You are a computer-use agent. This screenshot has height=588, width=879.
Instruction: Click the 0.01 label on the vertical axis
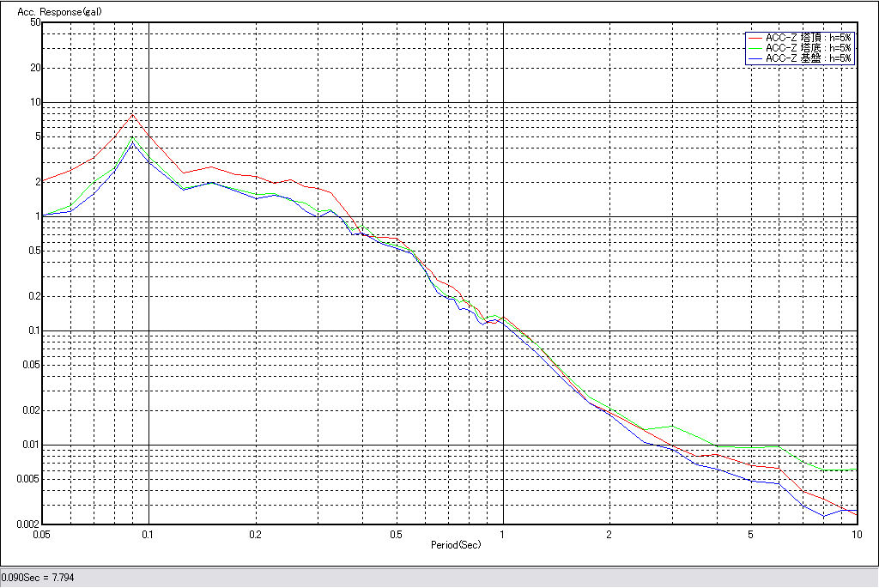pyautogui.click(x=32, y=445)
